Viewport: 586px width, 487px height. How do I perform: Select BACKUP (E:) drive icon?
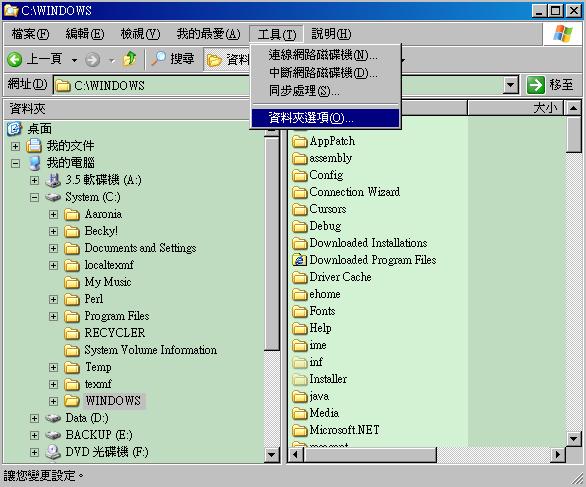53,435
